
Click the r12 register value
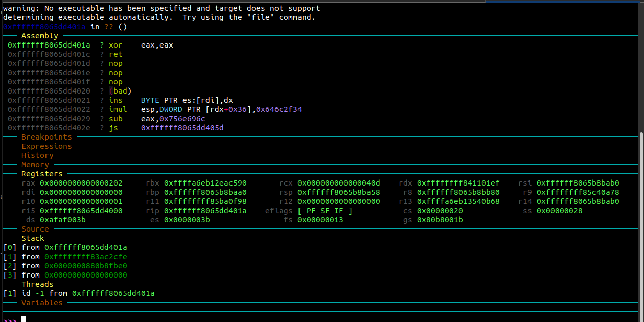click(x=339, y=201)
